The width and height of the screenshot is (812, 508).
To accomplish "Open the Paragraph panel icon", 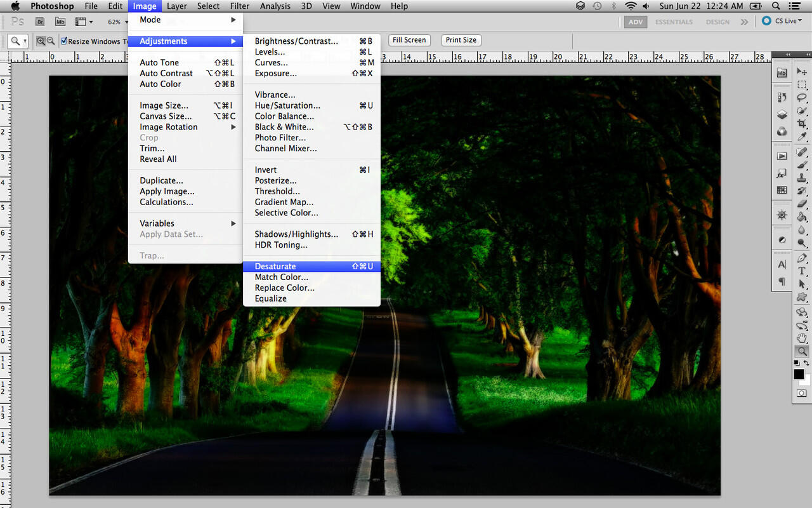I will coord(782,282).
